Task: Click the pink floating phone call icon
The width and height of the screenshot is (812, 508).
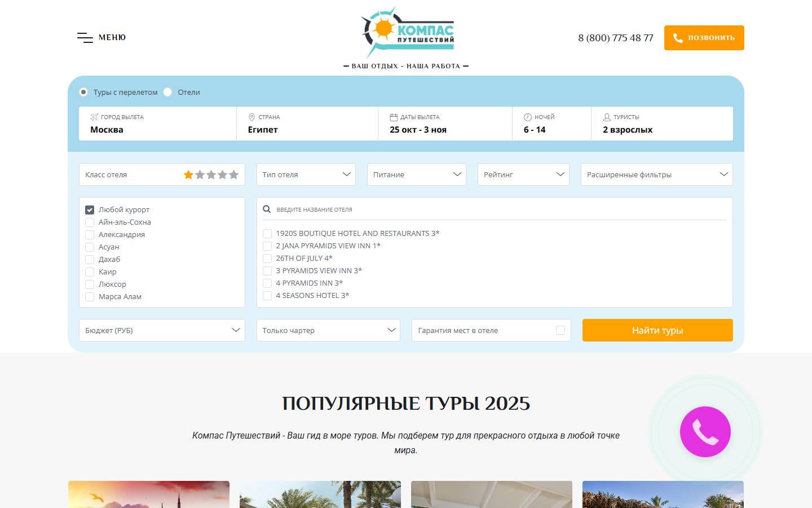Action: (705, 432)
